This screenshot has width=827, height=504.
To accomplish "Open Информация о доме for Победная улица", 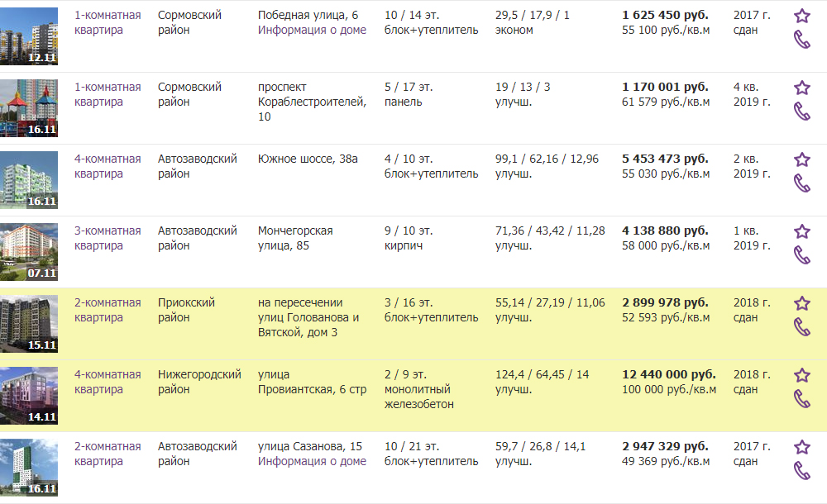I will pyautogui.click(x=312, y=31).
